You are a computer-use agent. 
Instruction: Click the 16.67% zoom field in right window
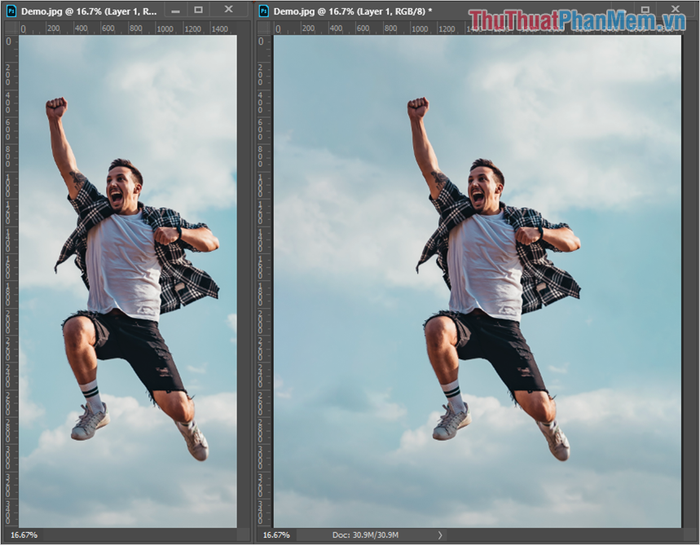276,535
